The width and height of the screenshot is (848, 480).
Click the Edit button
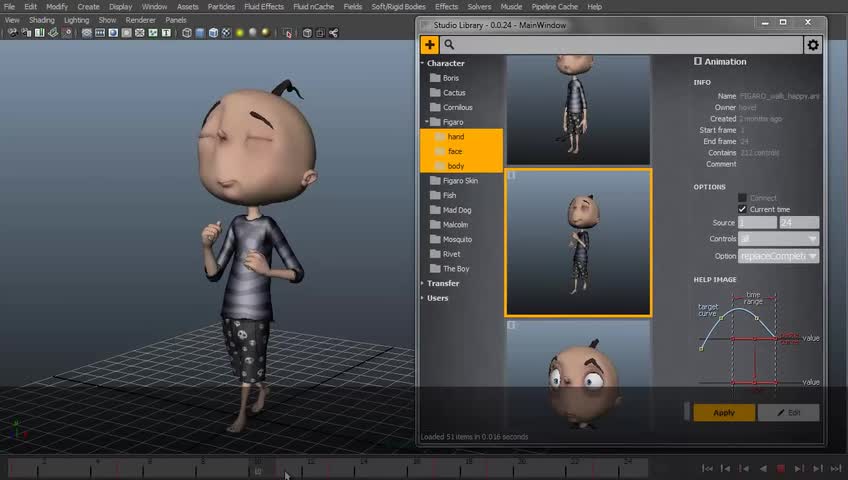(789, 412)
